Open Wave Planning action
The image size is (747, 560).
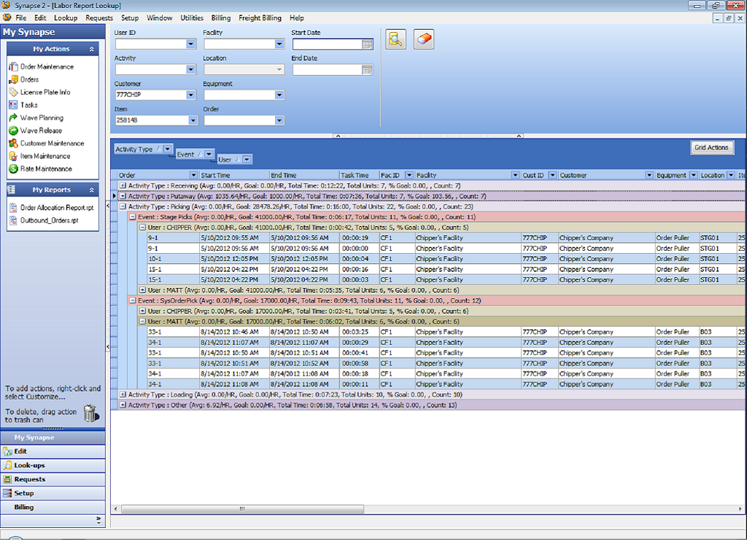(42, 118)
